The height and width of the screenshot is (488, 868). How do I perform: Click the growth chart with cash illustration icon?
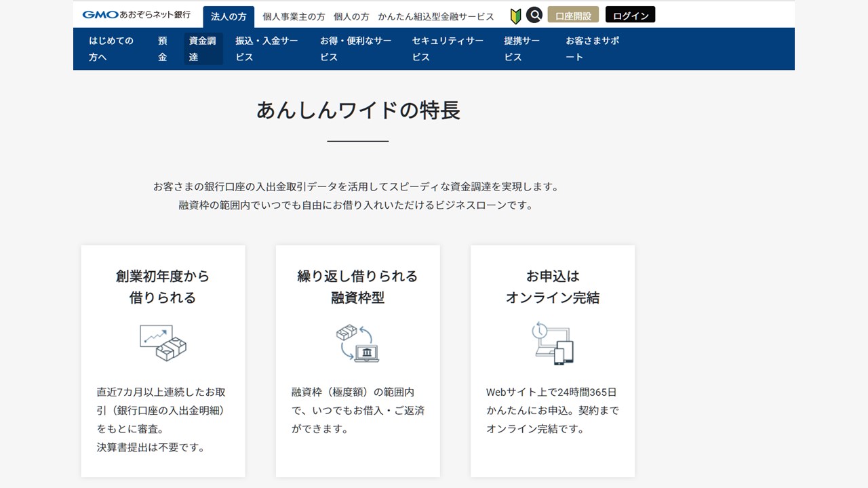[163, 344]
